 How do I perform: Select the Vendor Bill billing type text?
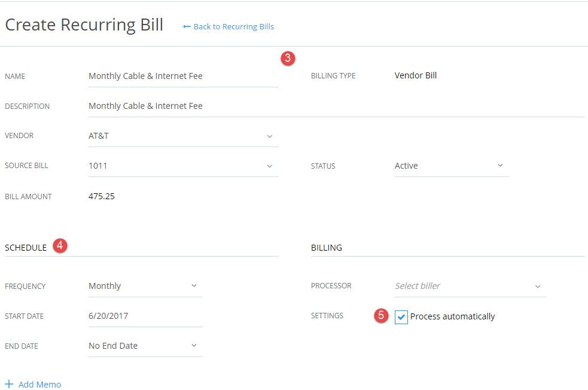416,75
